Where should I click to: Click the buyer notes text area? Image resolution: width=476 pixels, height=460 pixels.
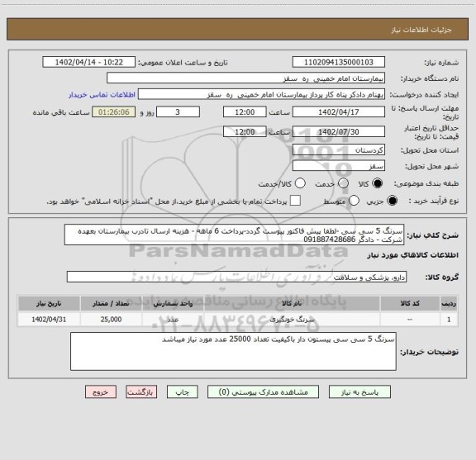pyautogui.click(x=233, y=351)
